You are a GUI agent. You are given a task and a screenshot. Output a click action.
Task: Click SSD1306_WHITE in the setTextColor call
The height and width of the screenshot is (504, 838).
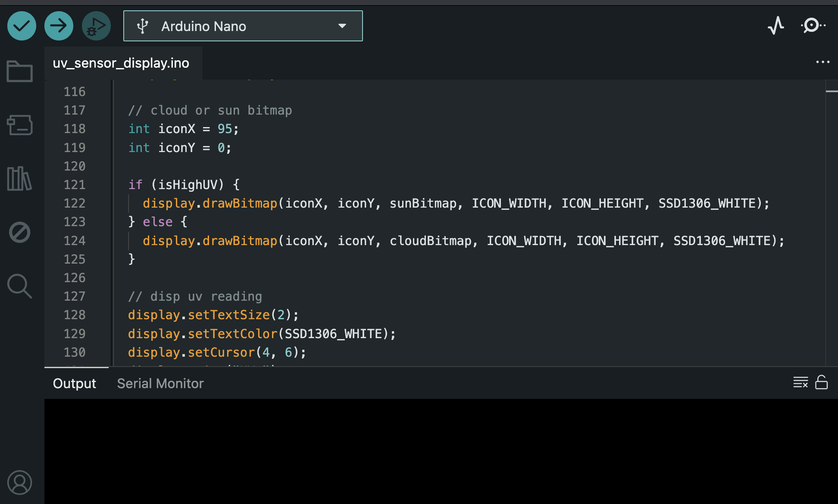(334, 334)
